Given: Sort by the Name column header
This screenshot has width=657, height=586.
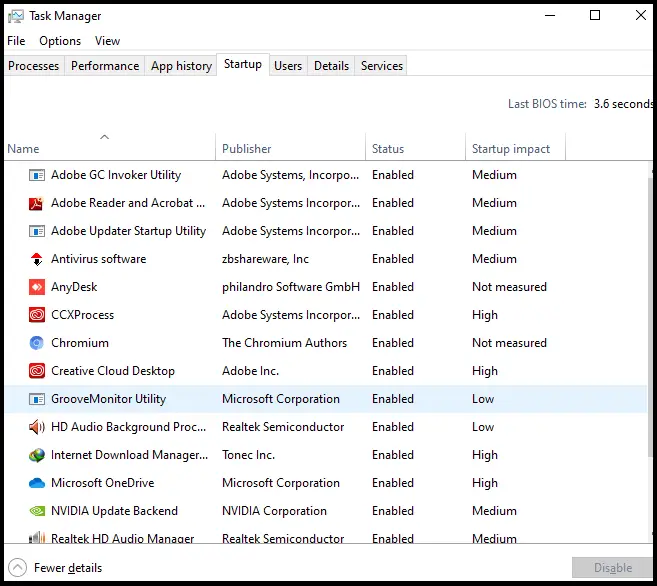Looking at the screenshot, I should click(109, 147).
